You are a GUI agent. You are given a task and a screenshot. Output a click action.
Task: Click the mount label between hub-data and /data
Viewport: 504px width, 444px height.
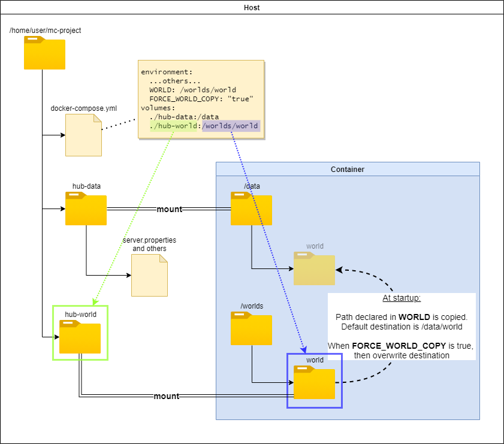pyautogui.click(x=169, y=210)
